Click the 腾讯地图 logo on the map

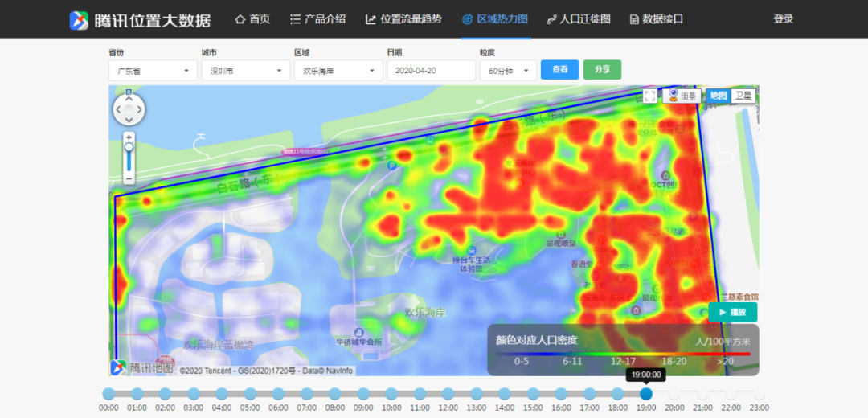(x=141, y=367)
